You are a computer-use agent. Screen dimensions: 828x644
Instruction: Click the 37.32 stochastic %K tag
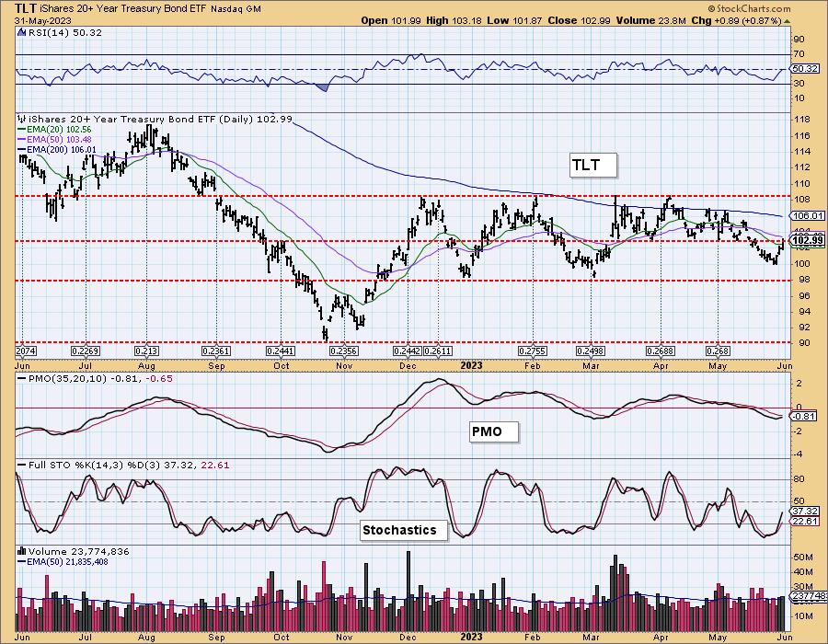coord(805,511)
